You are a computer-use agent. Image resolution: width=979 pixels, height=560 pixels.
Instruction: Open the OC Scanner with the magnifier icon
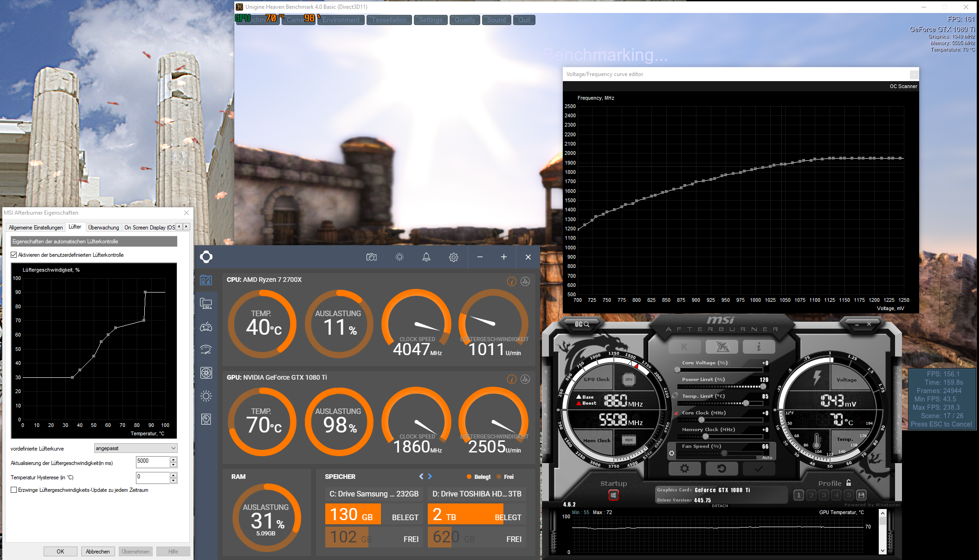[x=583, y=325]
